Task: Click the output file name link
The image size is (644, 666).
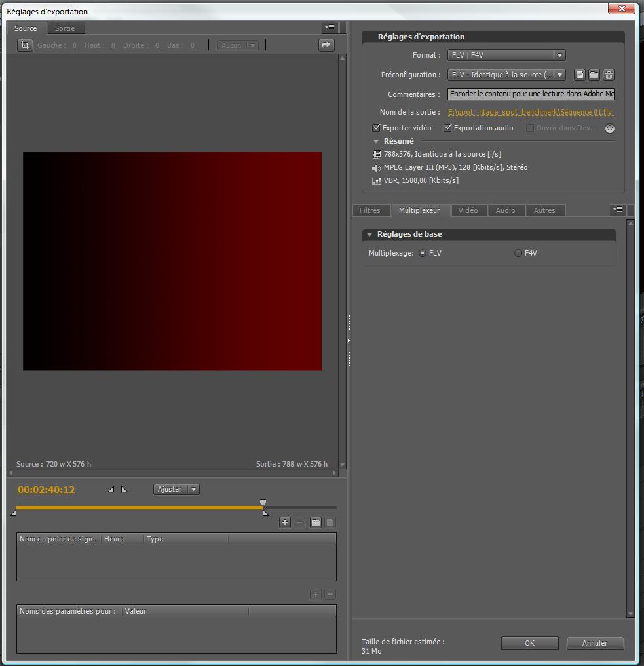Action: pos(530,112)
